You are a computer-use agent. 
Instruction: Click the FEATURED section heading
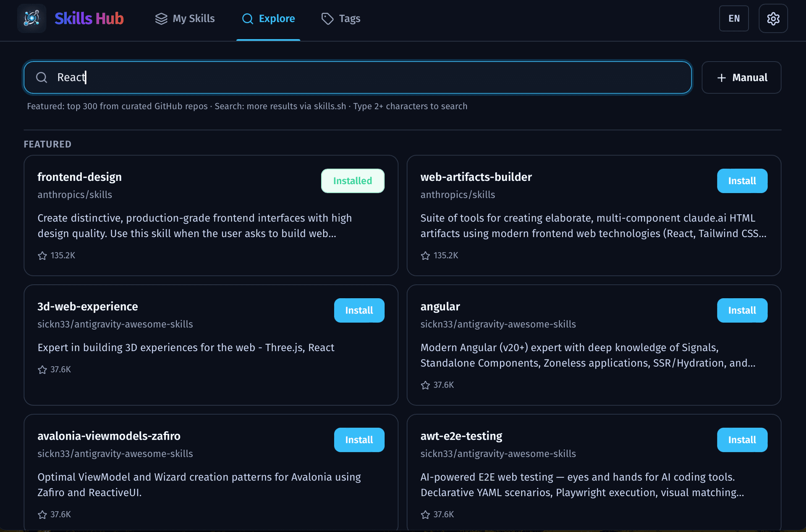(x=47, y=144)
